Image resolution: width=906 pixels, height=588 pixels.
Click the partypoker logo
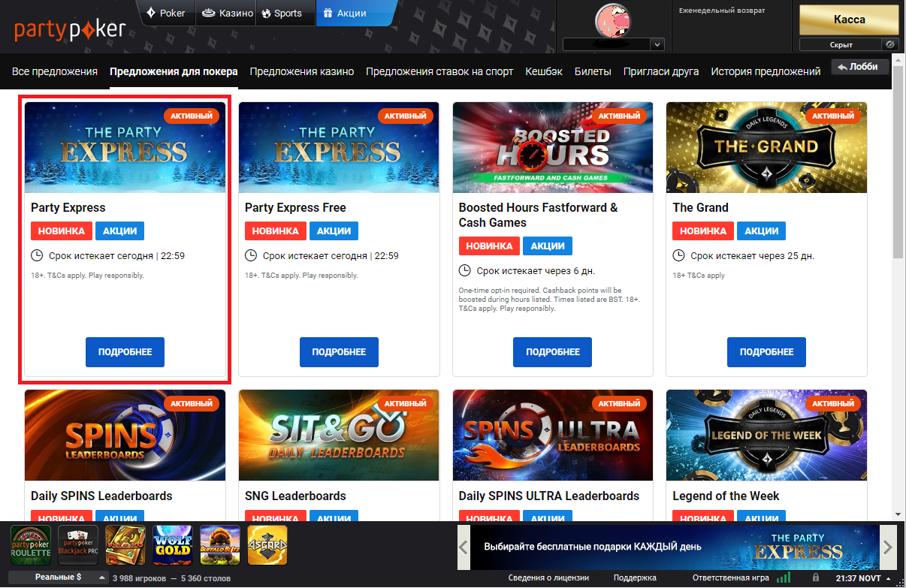(x=69, y=30)
